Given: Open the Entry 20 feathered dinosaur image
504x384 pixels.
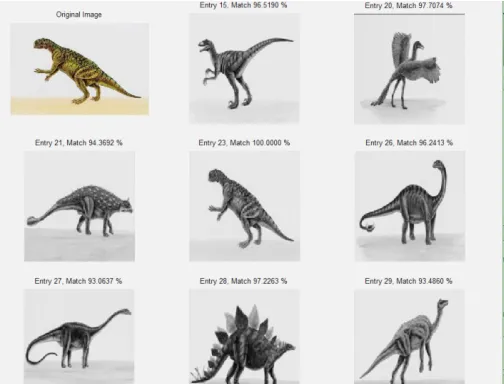Looking at the screenshot, I should point(409,69).
